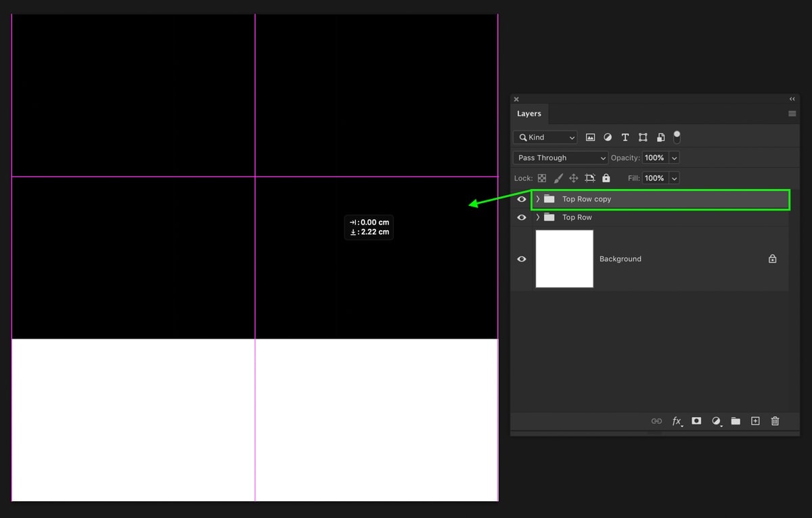
Task: Open the Layers panel menu
Action: tap(792, 114)
